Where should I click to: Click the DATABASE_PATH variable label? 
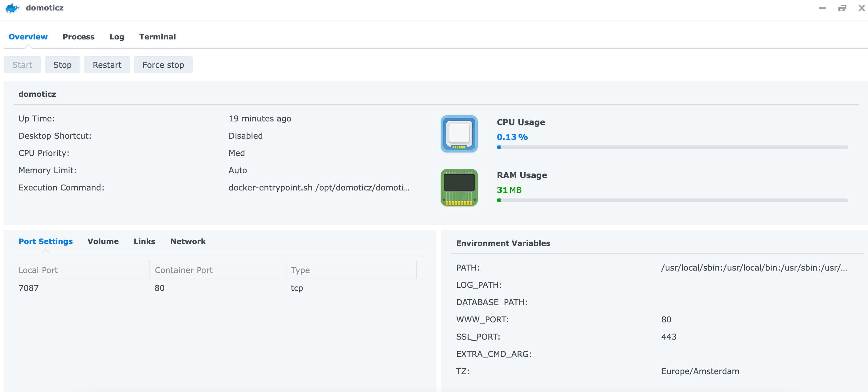[492, 302]
